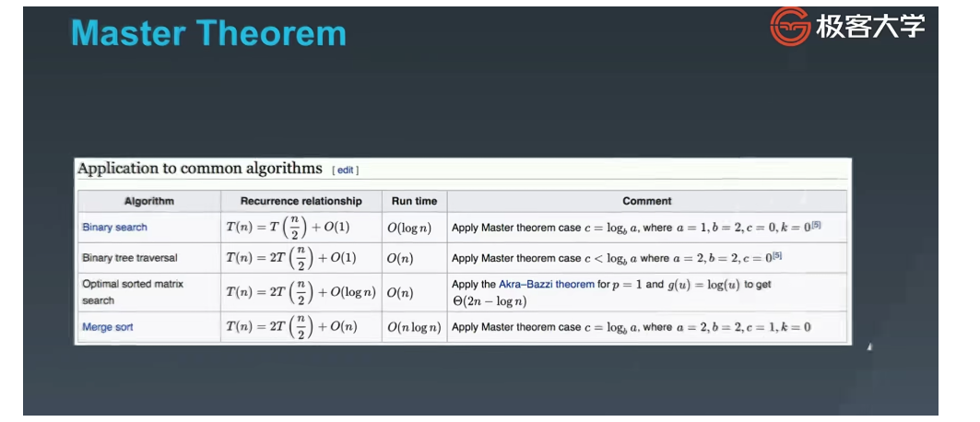Screen dimensions: 980x422
Task: Click the O(n log n) run time cell
Action: (414, 327)
